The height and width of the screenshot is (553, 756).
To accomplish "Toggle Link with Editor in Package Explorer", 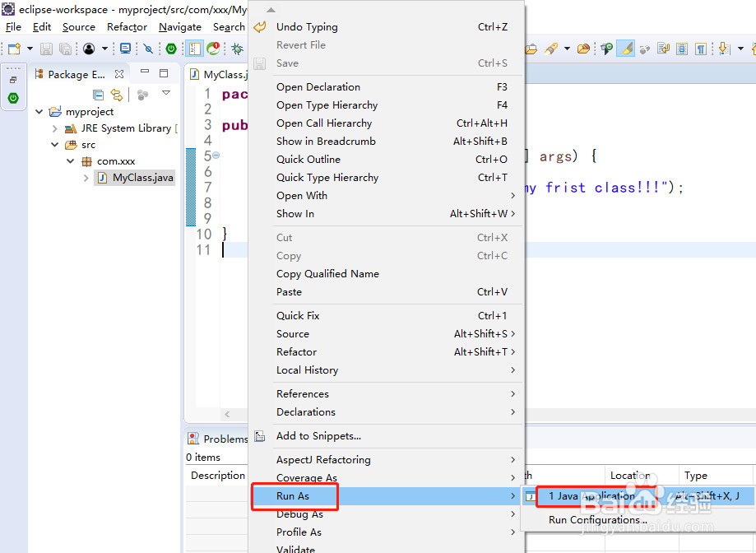I will (x=117, y=95).
